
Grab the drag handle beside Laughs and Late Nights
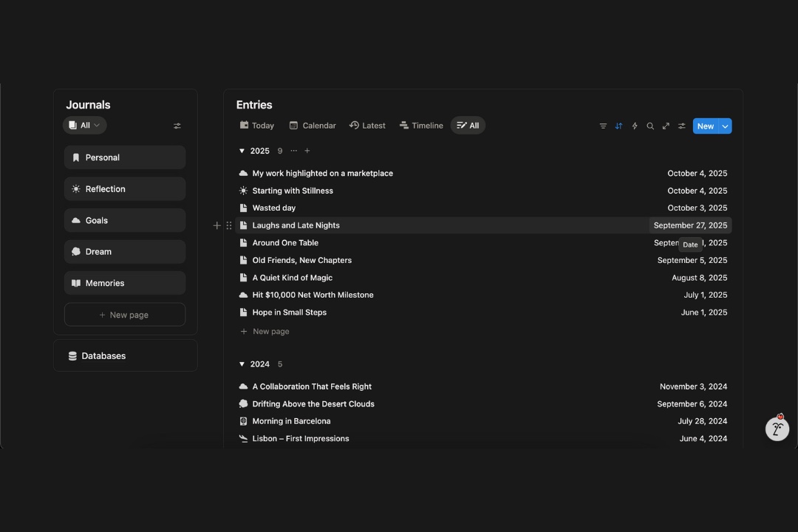click(229, 225)
